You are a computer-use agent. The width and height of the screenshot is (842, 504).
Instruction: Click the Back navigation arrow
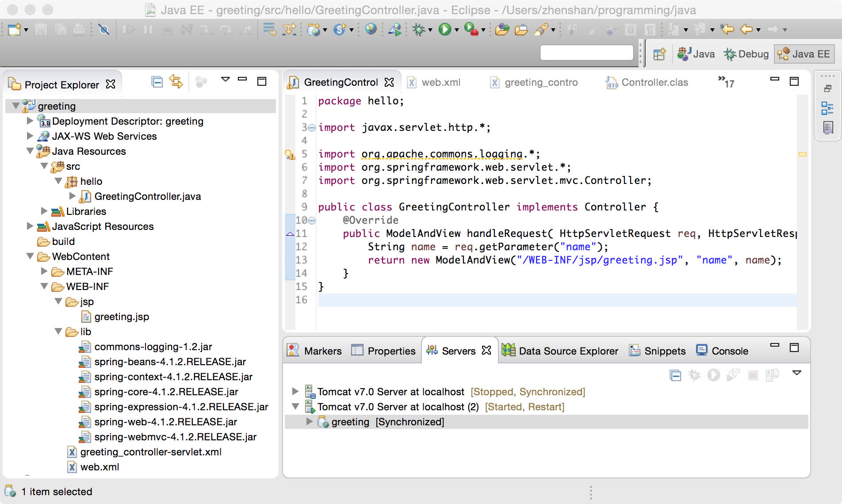(x=746, y=30)
